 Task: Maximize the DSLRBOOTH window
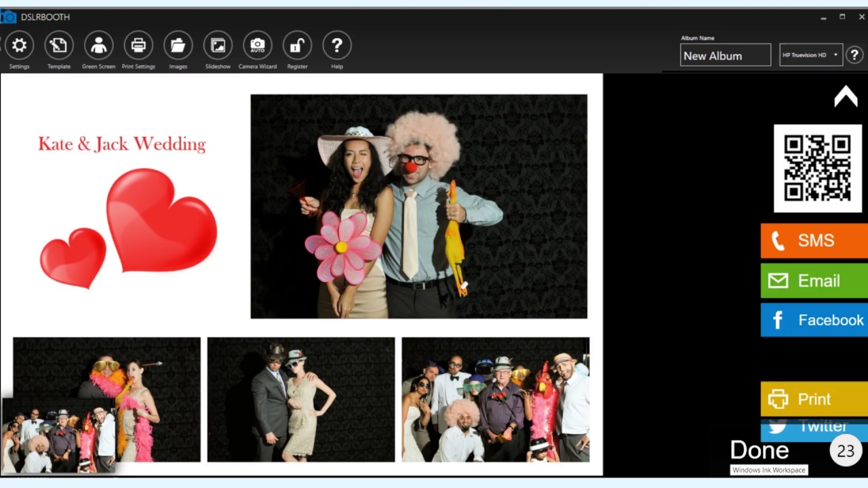coord(842,17)
